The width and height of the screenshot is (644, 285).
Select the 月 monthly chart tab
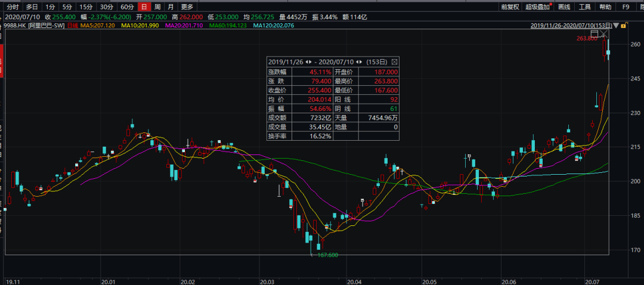[171, 7]
